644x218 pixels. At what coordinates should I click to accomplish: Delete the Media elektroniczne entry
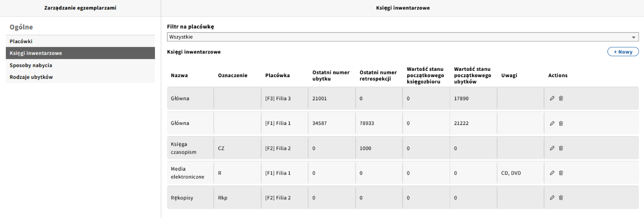click(561, 173)
